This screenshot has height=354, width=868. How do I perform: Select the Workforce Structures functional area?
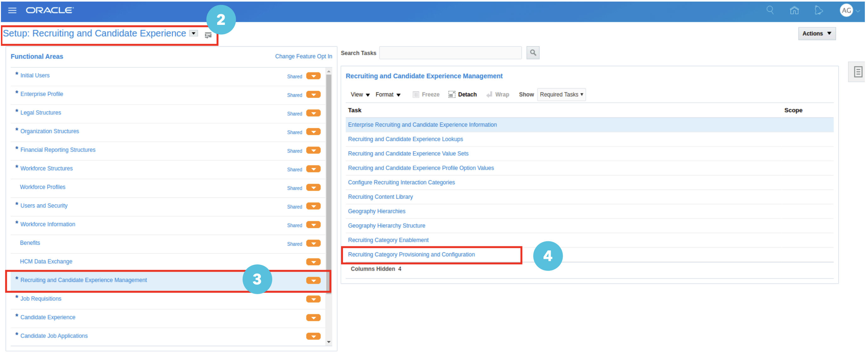47,168
